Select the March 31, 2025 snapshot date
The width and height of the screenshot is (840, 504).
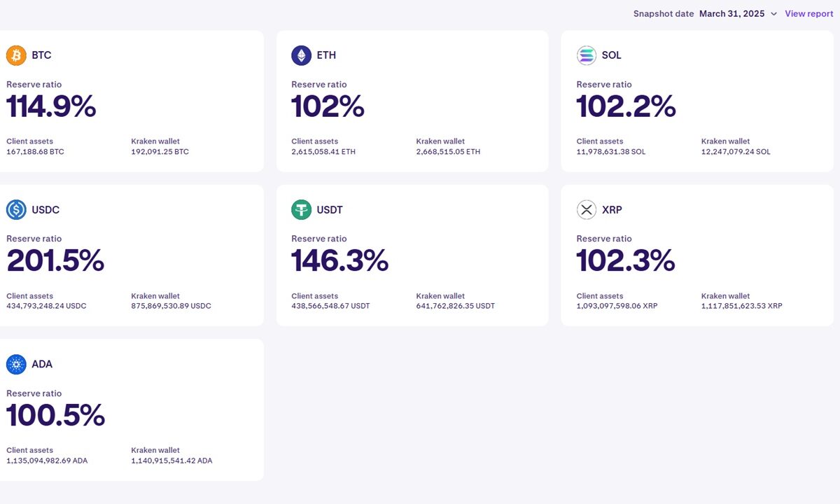pos(731,14)
